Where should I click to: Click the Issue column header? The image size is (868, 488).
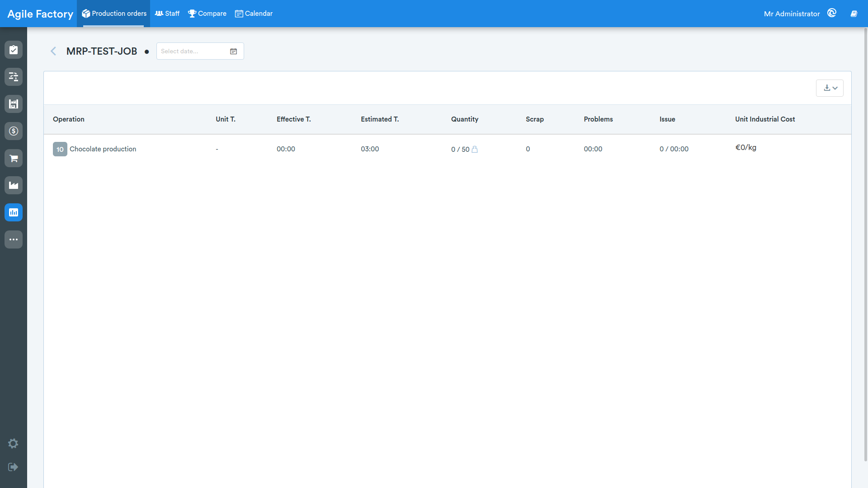[667, 119]
